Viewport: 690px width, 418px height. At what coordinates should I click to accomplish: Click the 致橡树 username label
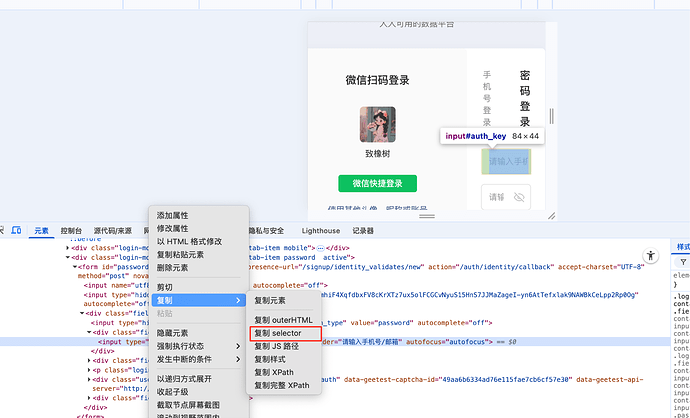[x=378, y=154]
